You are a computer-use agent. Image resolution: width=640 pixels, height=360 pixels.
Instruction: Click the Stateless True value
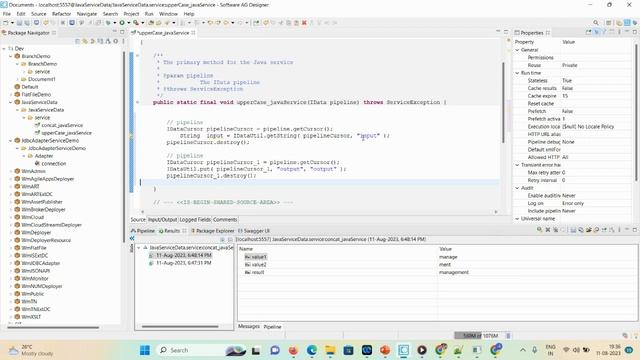pos(567,80)
